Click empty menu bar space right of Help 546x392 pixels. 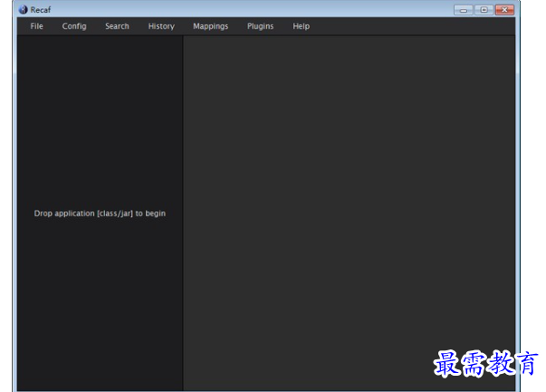click(407, 26)
